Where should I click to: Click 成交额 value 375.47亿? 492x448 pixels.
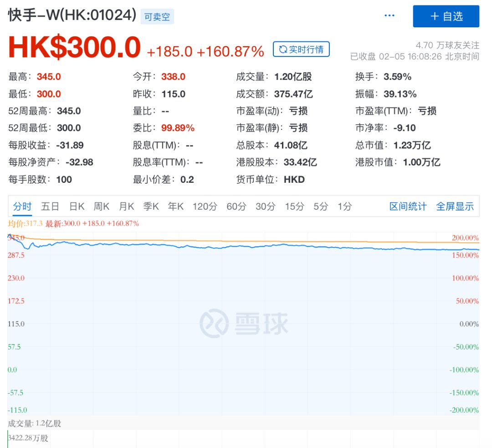click(x=293, y=94)
